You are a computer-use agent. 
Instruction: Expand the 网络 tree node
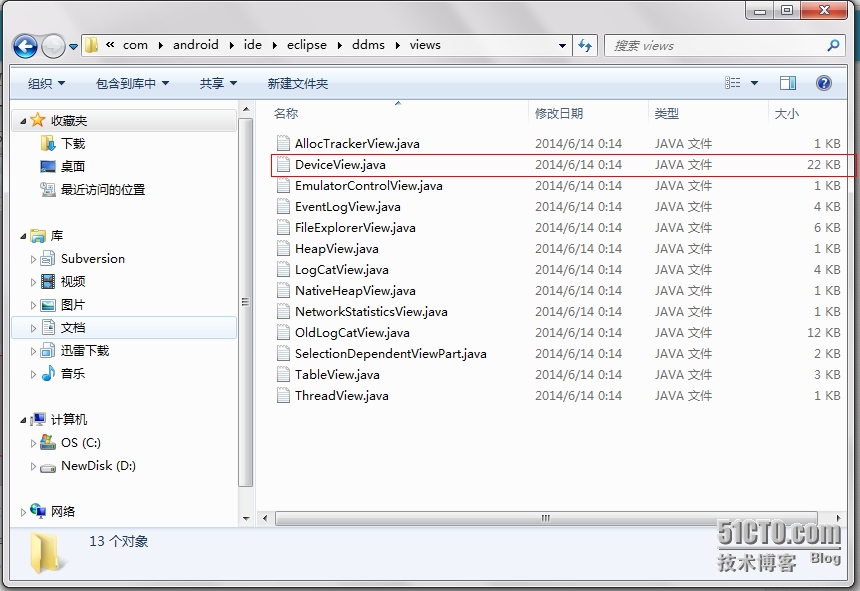(23, 512)
